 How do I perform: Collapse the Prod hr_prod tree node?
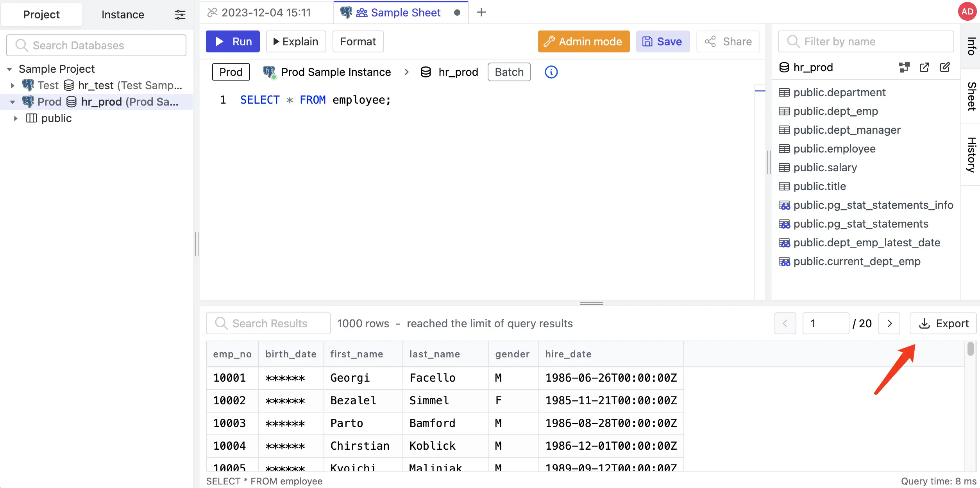pyautogui.click(x=13, y=102)
